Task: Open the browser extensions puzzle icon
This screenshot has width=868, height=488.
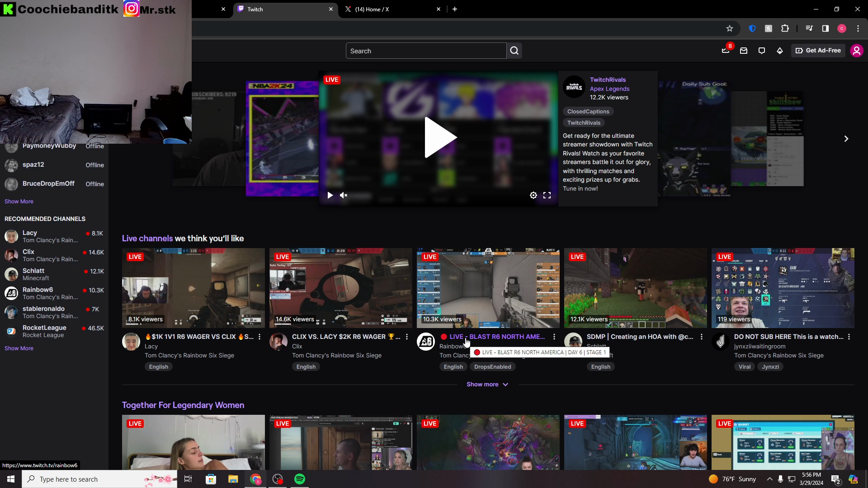Action: point(785,28)
